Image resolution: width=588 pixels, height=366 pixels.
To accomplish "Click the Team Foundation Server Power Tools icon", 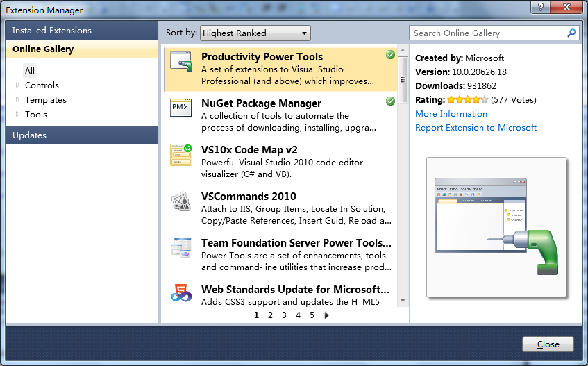I will tap(181, 248).
